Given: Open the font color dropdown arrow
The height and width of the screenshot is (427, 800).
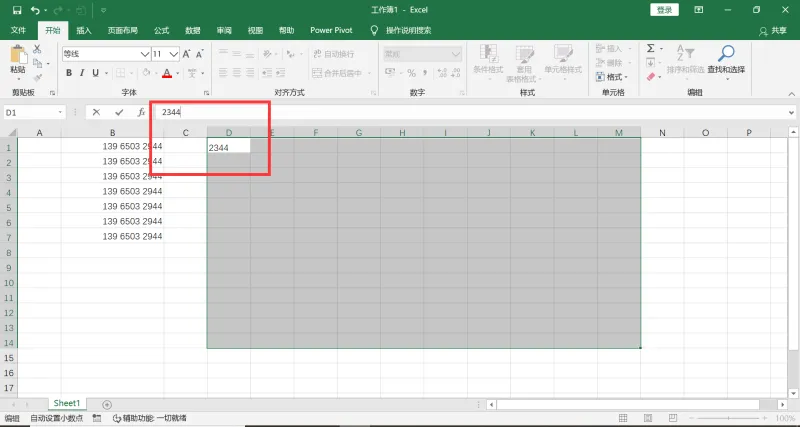Looking at the screenshot, I should click(x=178, y=73).
